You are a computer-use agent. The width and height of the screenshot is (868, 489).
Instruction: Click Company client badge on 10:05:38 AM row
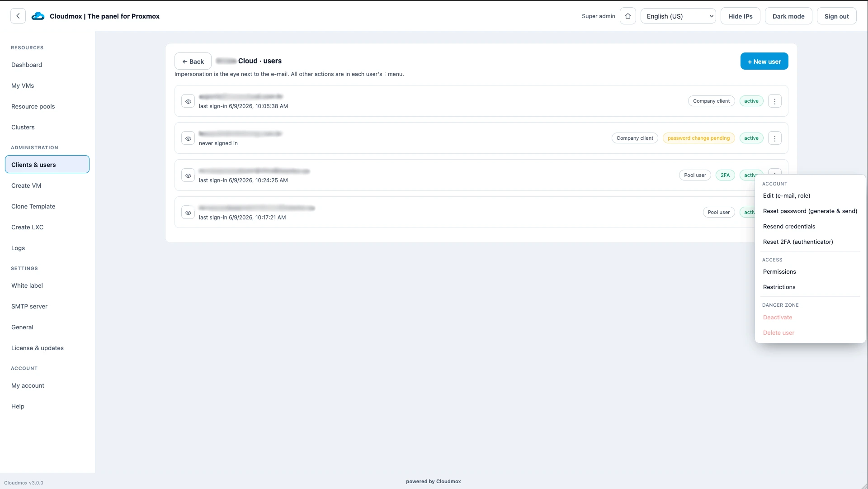click(x=711, y=101)
